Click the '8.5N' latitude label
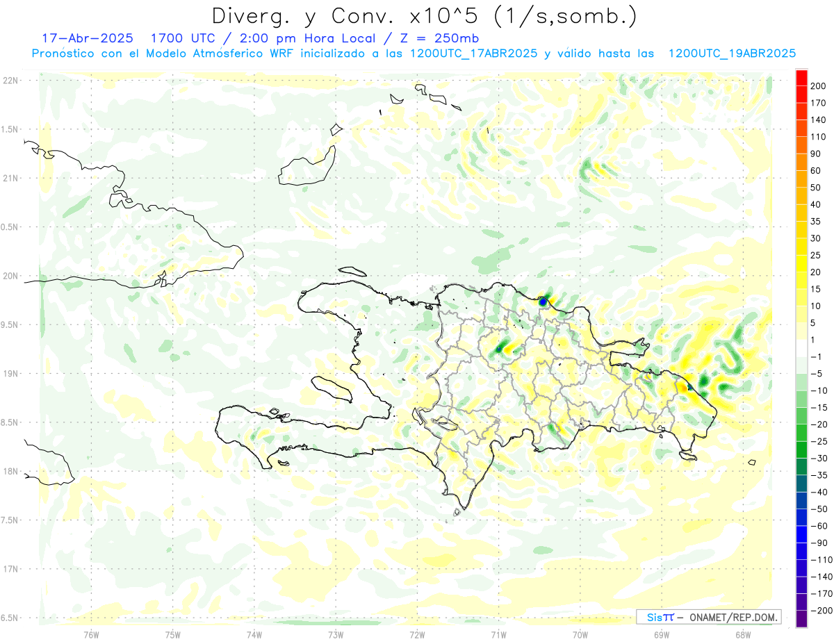Viewport: 834px width, 644px height. pyautogui.click(x=10, y=422)
